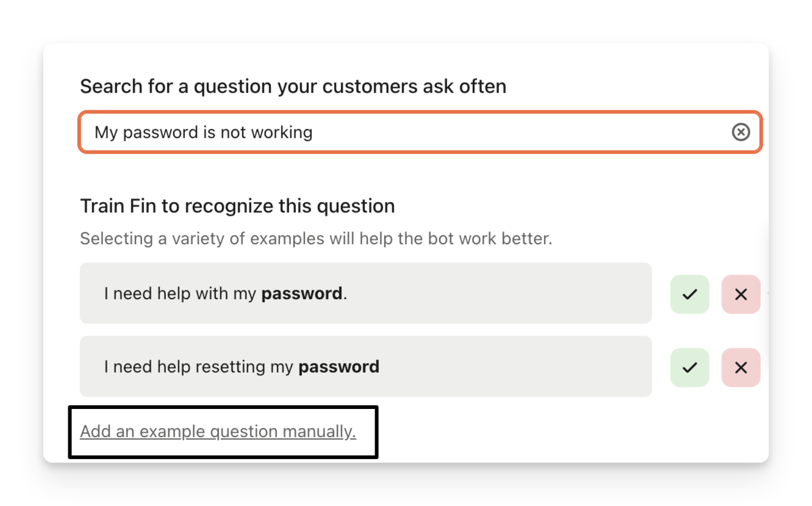This screenshot has width=812, height=506.
Task: Dismiss "I need help resetting my password" with X
Action: click(x=741, y=367)
